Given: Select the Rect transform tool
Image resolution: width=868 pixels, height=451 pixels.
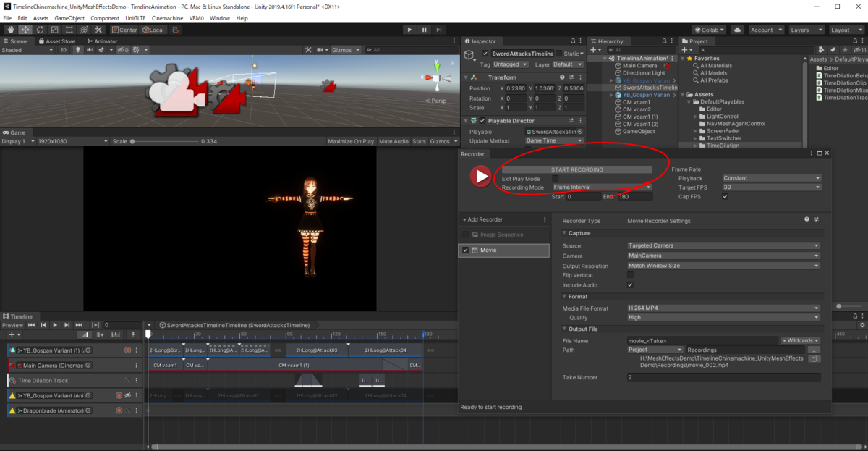Looking at the screenshot, I should [x=69, y=30].
